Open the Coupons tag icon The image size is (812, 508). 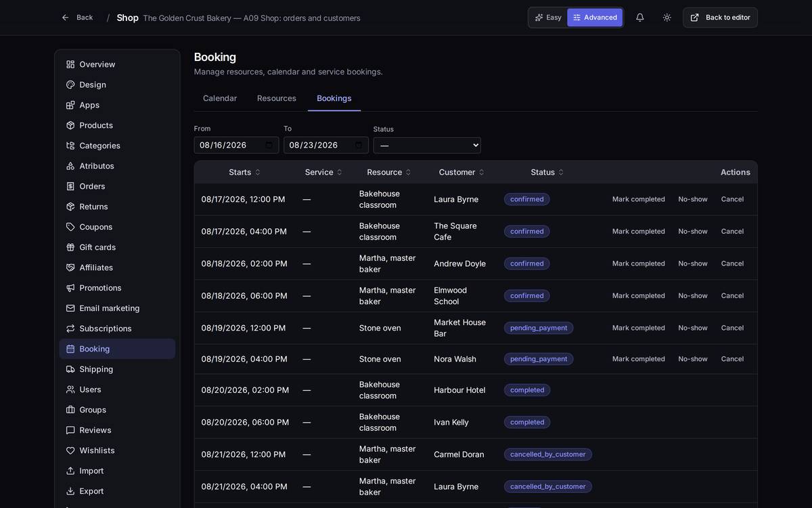pyautogui.click(x=70, y=227)
